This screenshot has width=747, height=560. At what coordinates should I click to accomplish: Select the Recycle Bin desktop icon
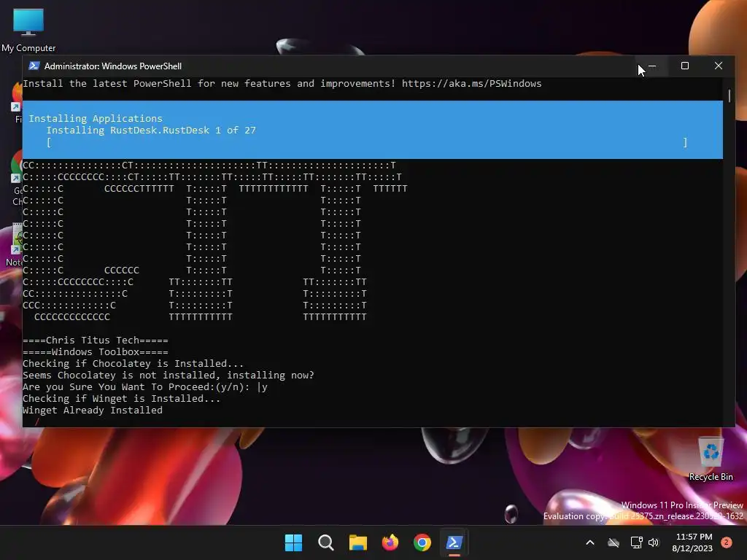pyautogui.click(x=711, y=459)
